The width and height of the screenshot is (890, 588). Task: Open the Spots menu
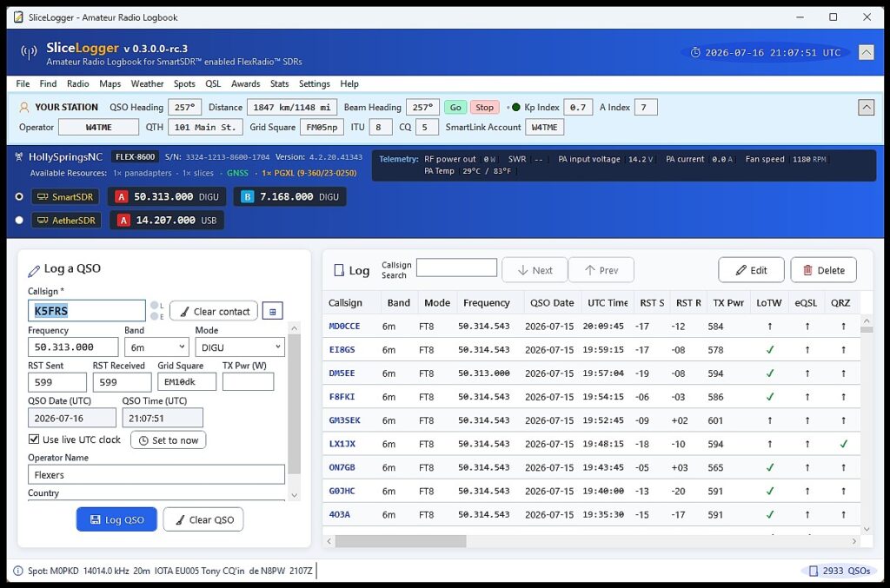pos(184,83)
